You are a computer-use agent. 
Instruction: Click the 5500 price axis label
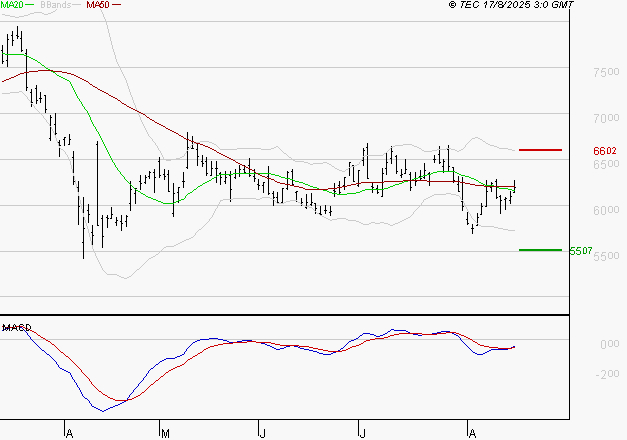pos(606,257)
